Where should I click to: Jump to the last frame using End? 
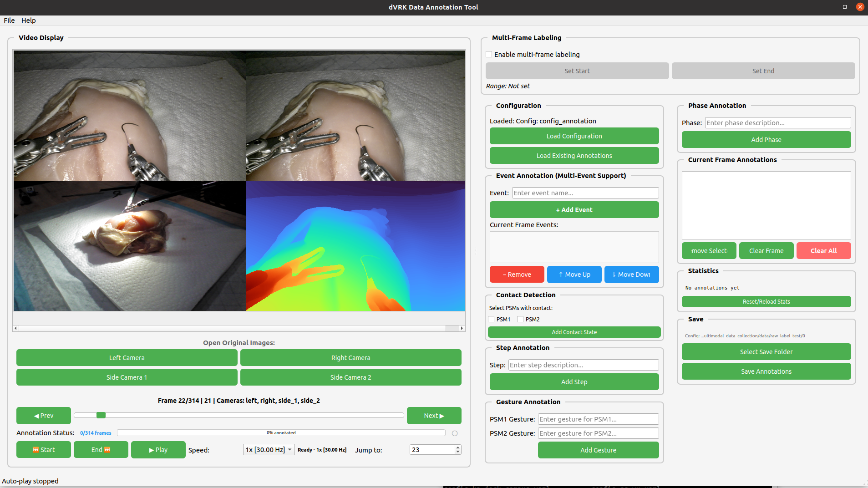click(101, 449)
